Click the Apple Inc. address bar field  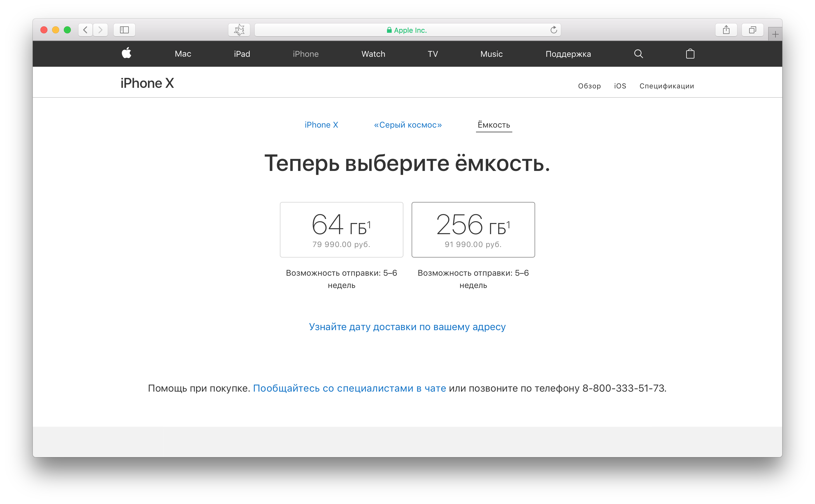click(407, 30)
